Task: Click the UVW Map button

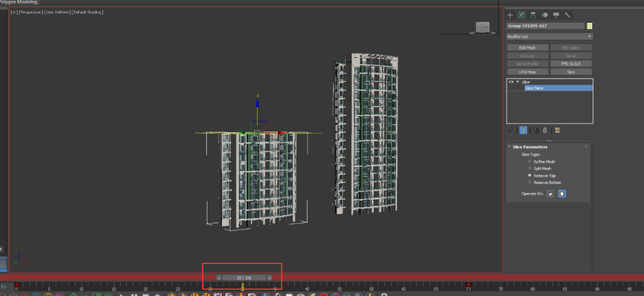Action: coord(528,72)
